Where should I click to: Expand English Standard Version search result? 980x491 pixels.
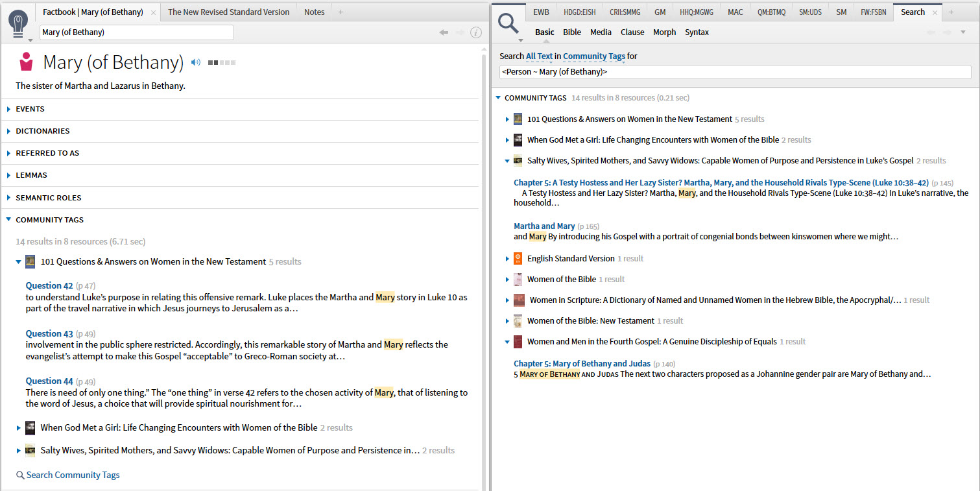point(507,259)
